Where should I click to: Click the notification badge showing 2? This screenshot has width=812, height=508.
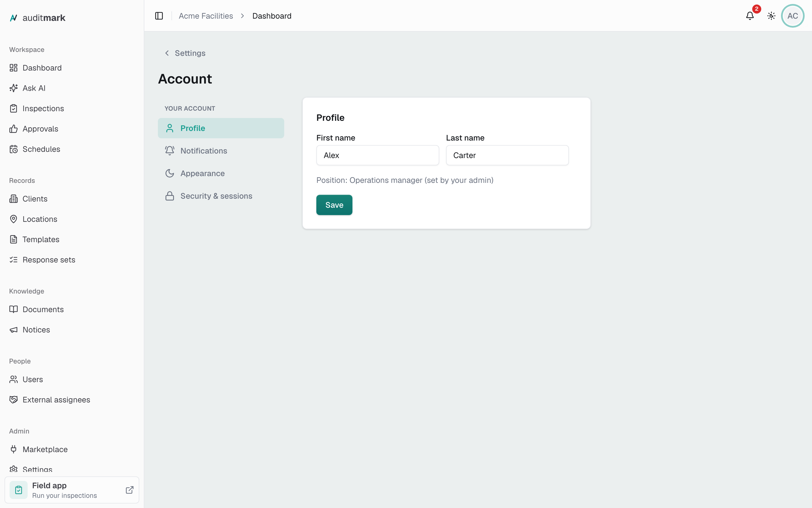click(756, 9)
